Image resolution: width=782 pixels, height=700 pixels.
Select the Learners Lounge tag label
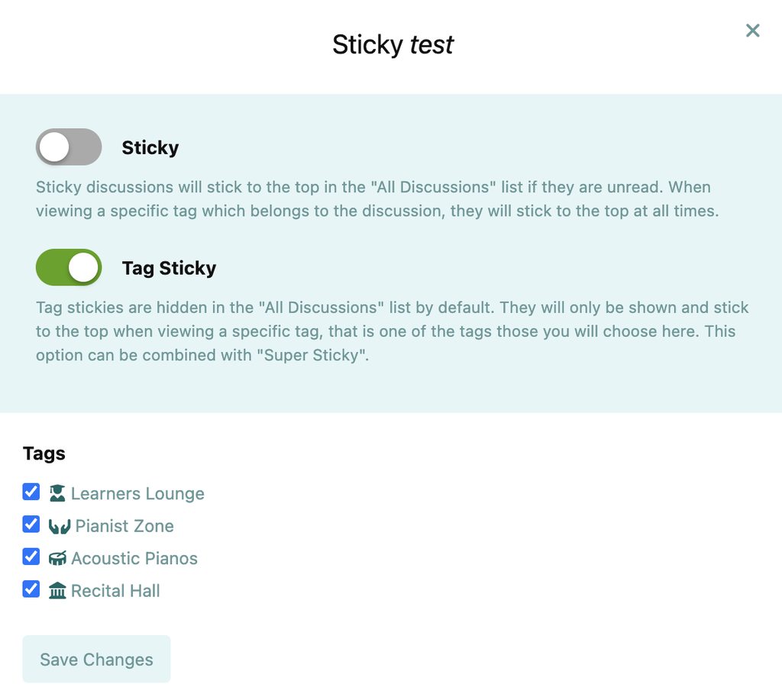pos(137,494)
